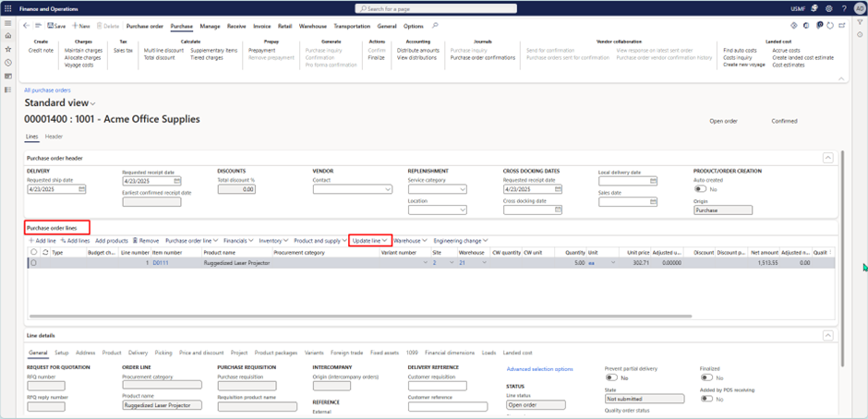Toggle Added by PDS receiving switch
Viewport: 868px width, 419px height.
click(705, 399)
